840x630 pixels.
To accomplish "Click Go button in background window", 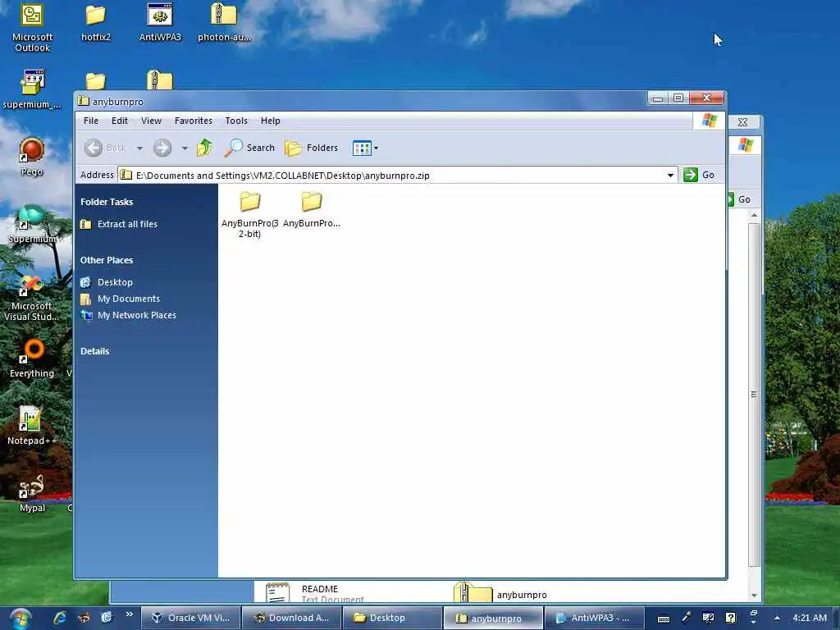I will click(x=742, y=199).
